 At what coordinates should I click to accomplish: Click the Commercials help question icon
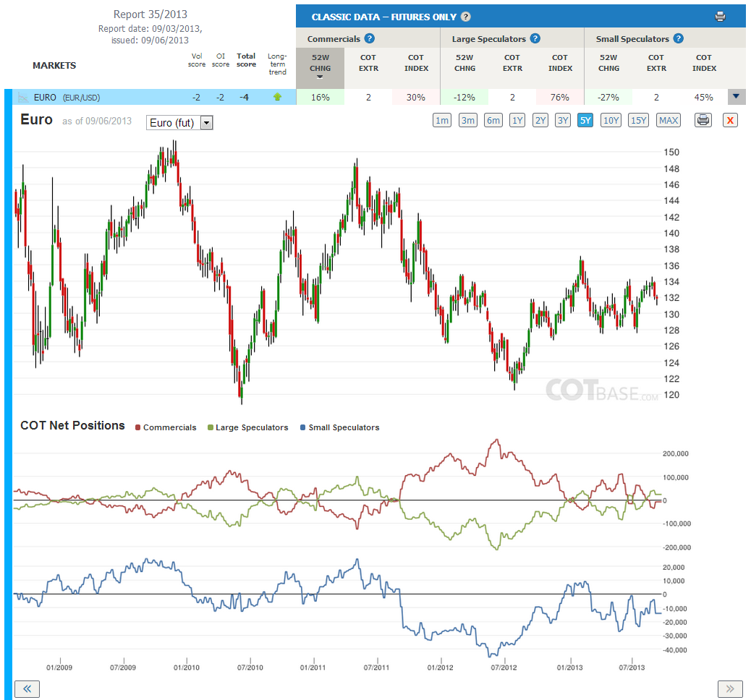click(369, 39)
